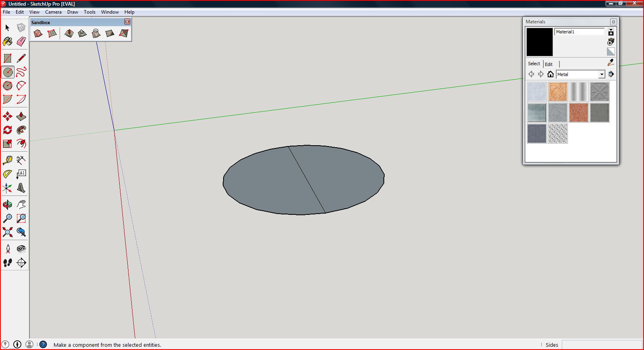Open the Tools menu

89,12
